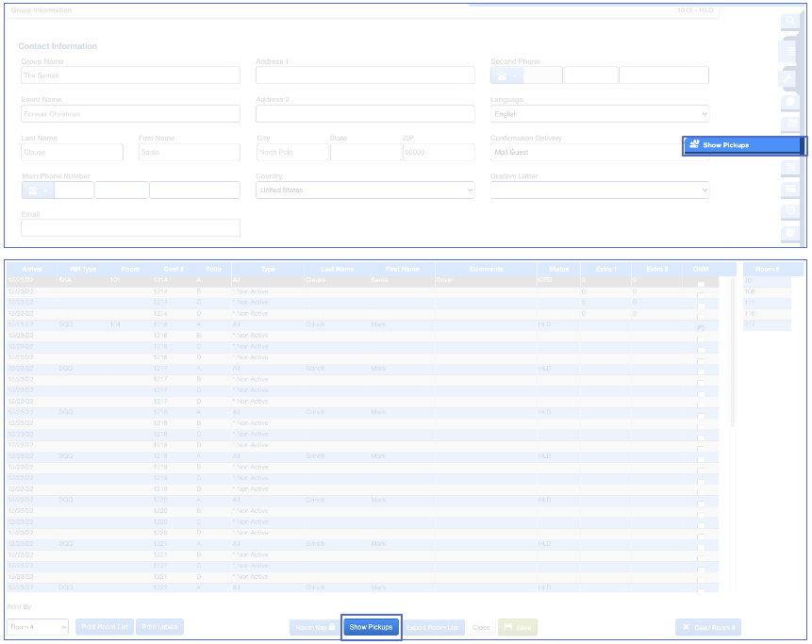Click the credit card icon in sidebar
Image resolution: width=812 pixels, height=644 pixels.
click(x=791, y=189)
